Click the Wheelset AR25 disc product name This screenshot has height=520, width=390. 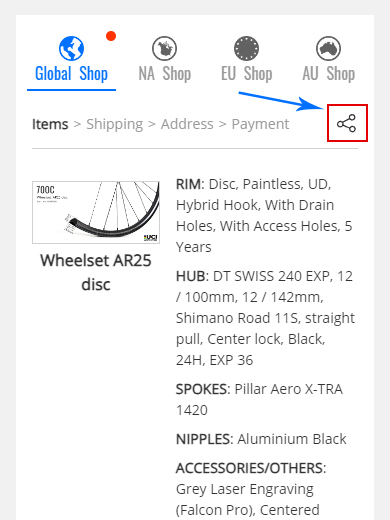click(x=96, y=272)
